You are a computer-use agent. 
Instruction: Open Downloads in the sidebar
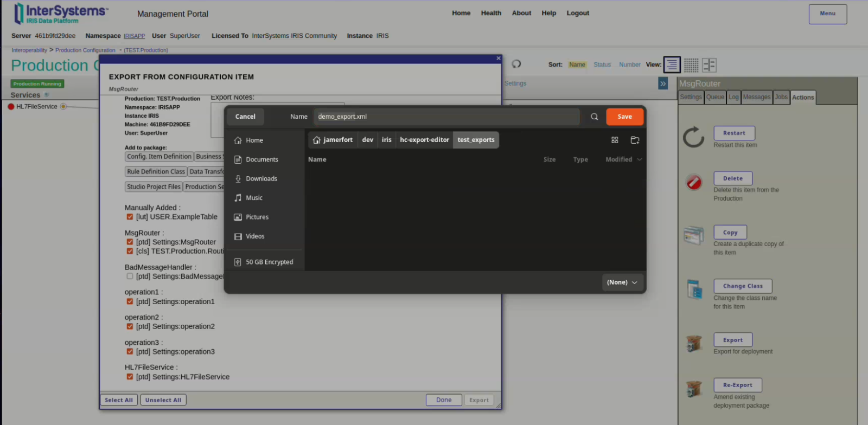point(261,179)
